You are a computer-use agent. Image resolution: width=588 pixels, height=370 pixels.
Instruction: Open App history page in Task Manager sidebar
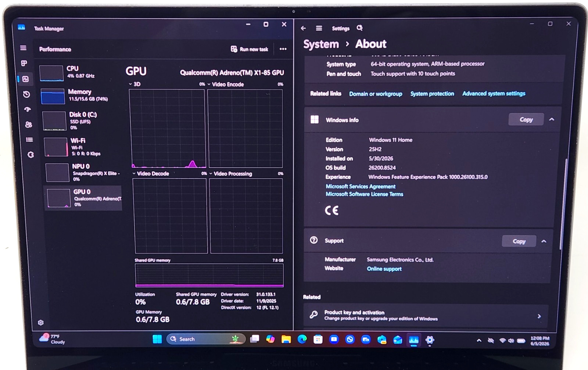[x=26, y=94]
